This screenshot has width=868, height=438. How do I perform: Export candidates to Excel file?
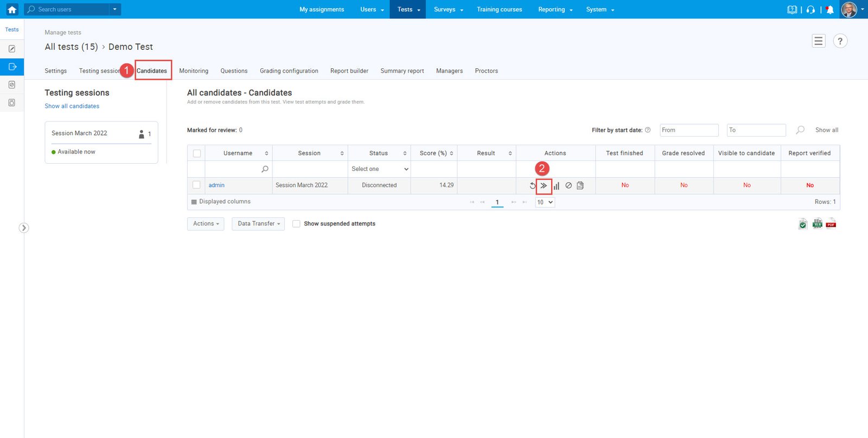click(817, 224)
